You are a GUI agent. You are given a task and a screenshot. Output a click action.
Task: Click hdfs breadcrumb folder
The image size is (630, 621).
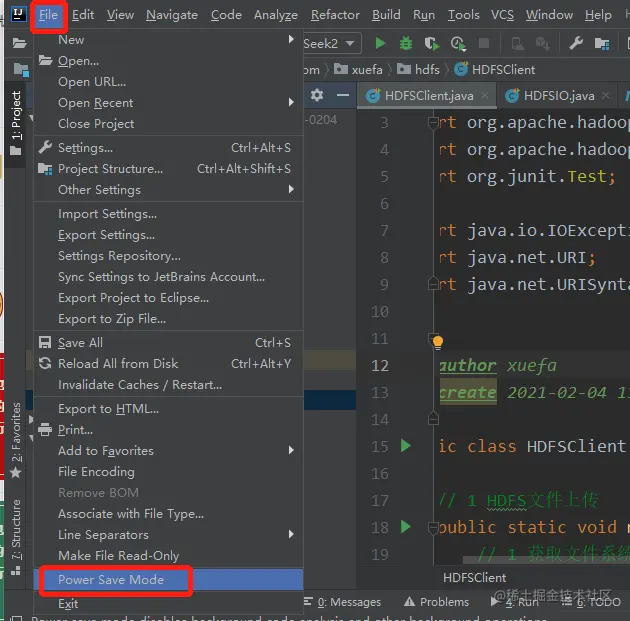tap(419, 69)
